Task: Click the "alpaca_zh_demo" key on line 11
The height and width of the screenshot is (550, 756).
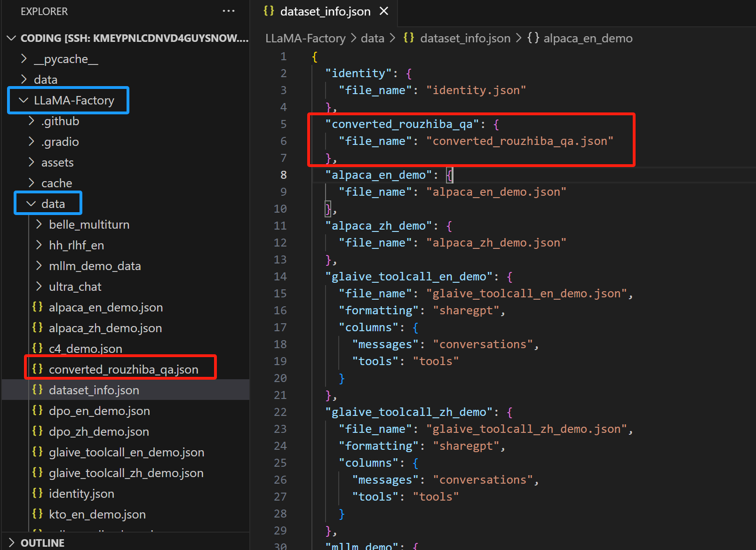Action: click(x=379, y=226)
